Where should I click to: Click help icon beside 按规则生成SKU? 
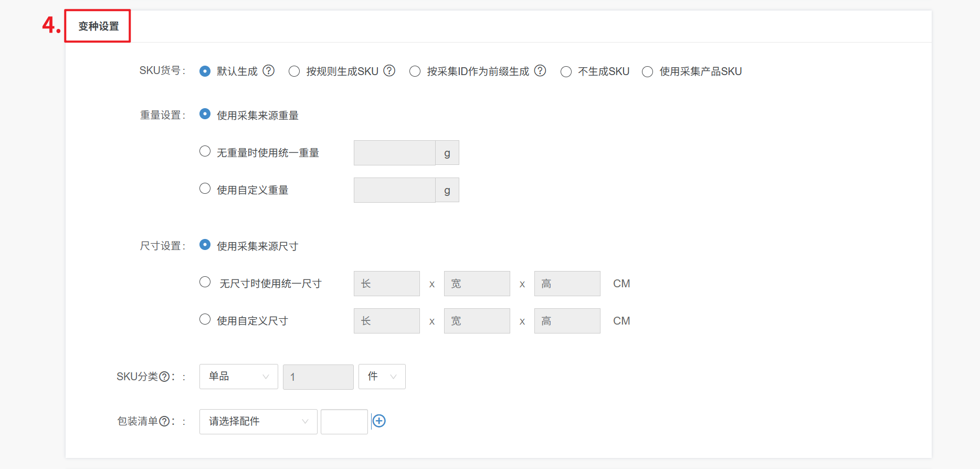point(389,71)
